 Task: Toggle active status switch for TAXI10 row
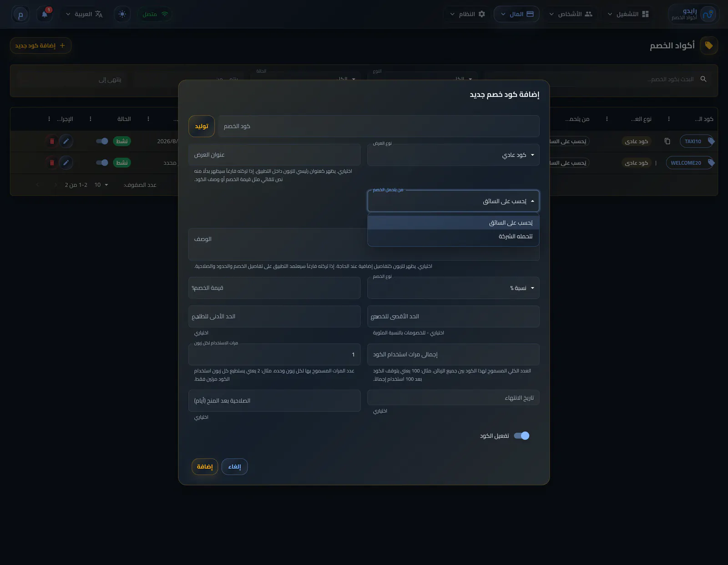(102, 141)
